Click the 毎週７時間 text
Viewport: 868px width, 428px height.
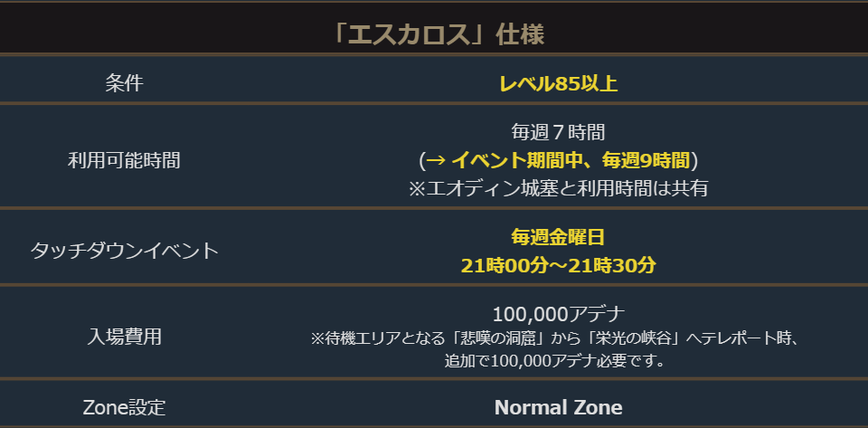[x=558, y=132]
